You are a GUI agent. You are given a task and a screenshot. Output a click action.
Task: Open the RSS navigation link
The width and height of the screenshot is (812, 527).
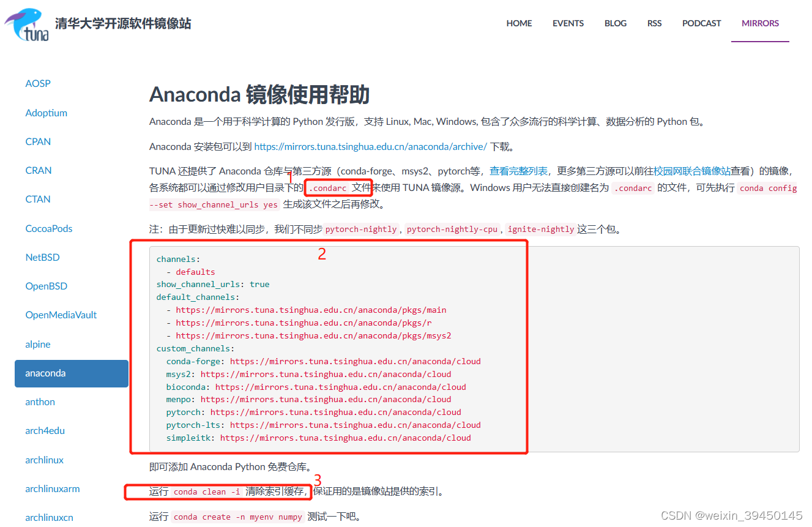point(654,23)
